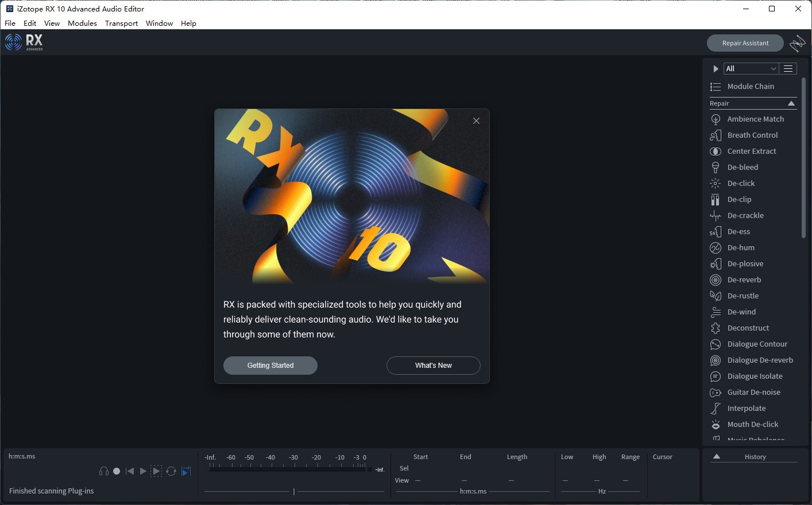Open the All module filter dropdown
Screen dimensions: 812x505
pyautogui.click(x=751, y=69)
